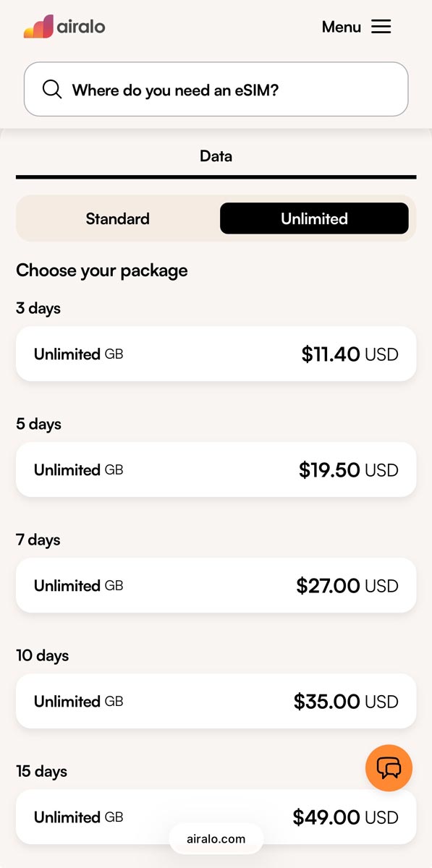The width and height of the screenshot is (432, 868).
Task: Click the Menu text label
Action: point(341,27)
